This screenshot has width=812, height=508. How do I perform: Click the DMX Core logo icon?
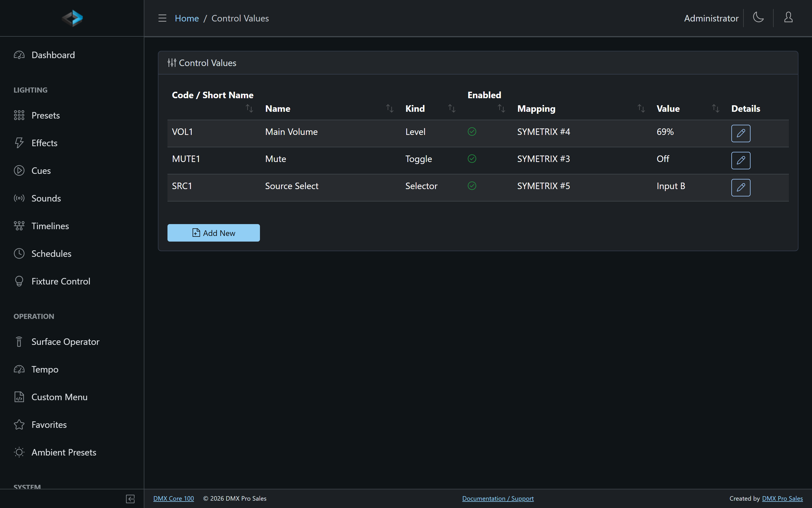coord(72,18)
